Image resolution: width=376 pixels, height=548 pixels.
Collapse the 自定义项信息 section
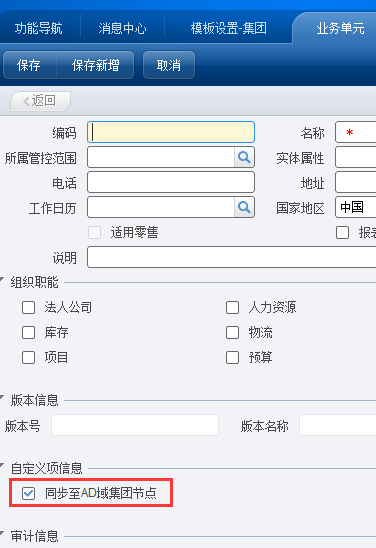coord(2,465)
